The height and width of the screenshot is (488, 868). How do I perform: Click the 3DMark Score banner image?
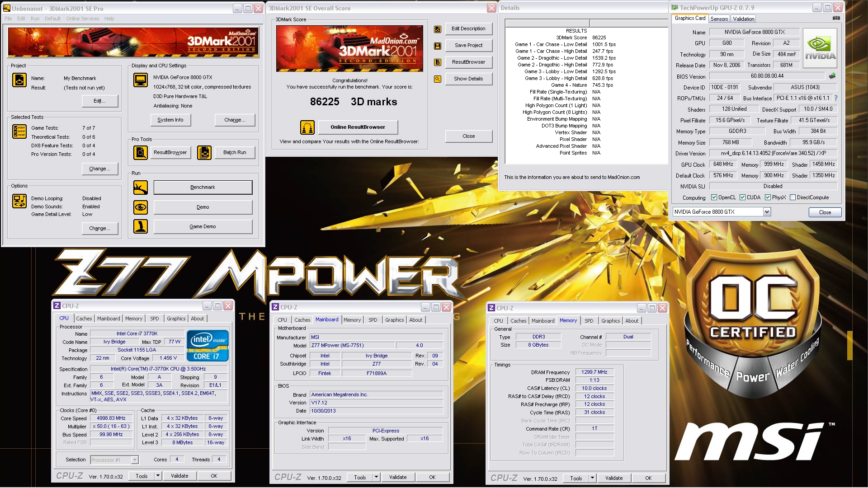(x=349, y=48)
